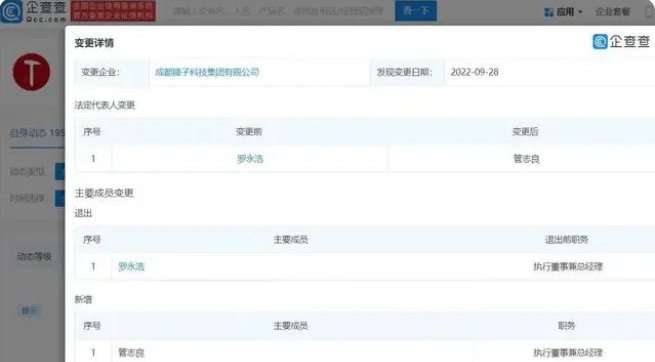Click the 动态等级 label behind the dialog
Viewport: 655px width, 362px height.
(x=34, y=256)
